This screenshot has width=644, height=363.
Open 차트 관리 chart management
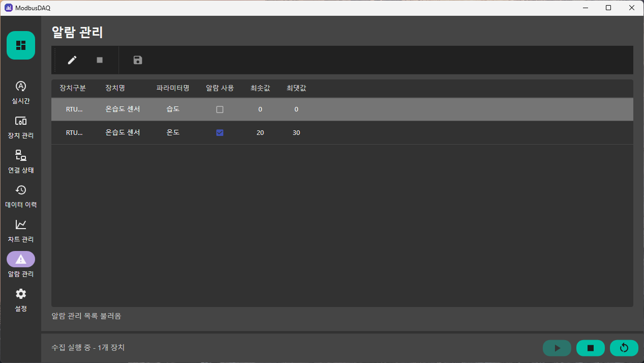click(21, 231)
